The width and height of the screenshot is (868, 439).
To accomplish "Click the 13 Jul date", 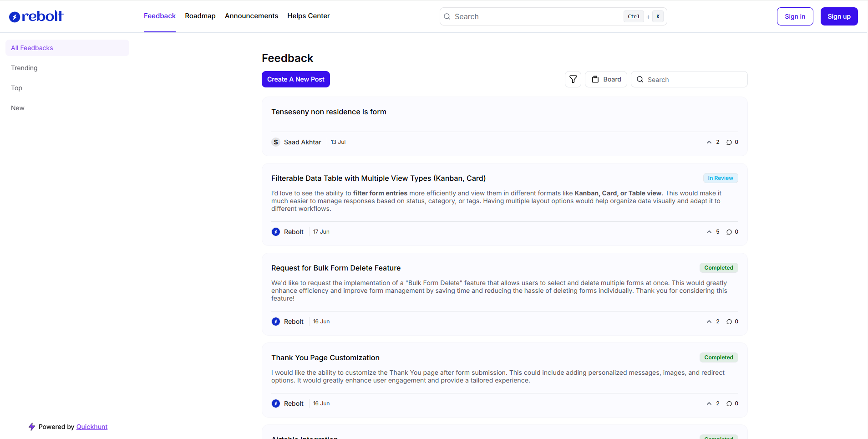I will coord(338,142).
